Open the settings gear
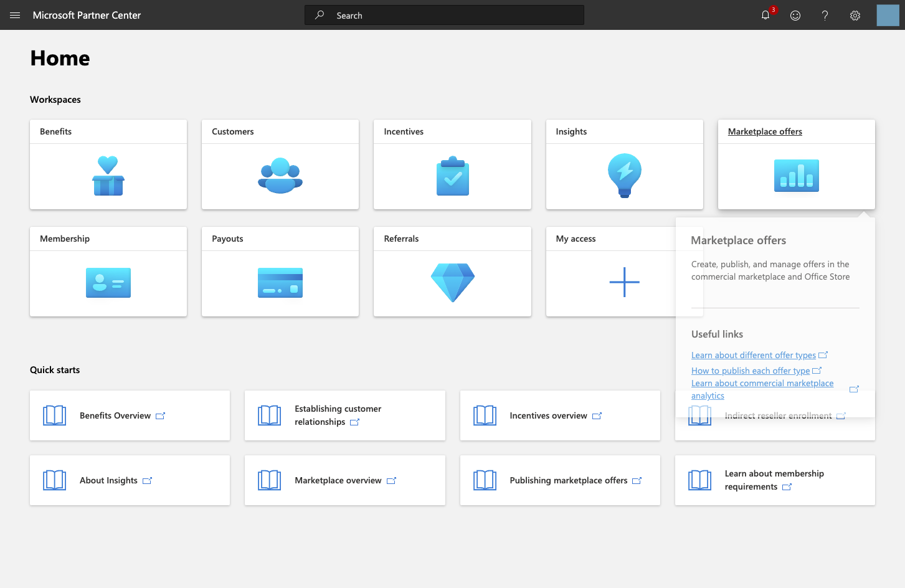The image size is (905, 588). (x=855, y=16)
